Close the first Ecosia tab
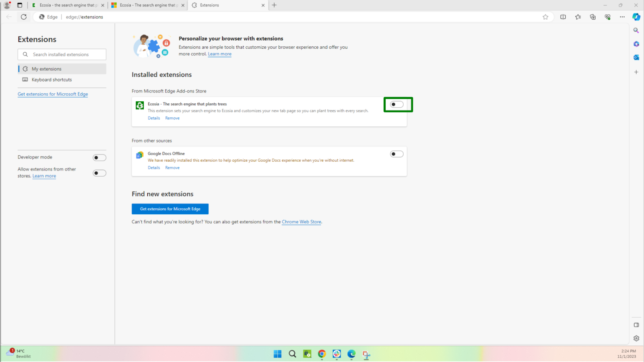644x362 pixels. click(103, 5)
